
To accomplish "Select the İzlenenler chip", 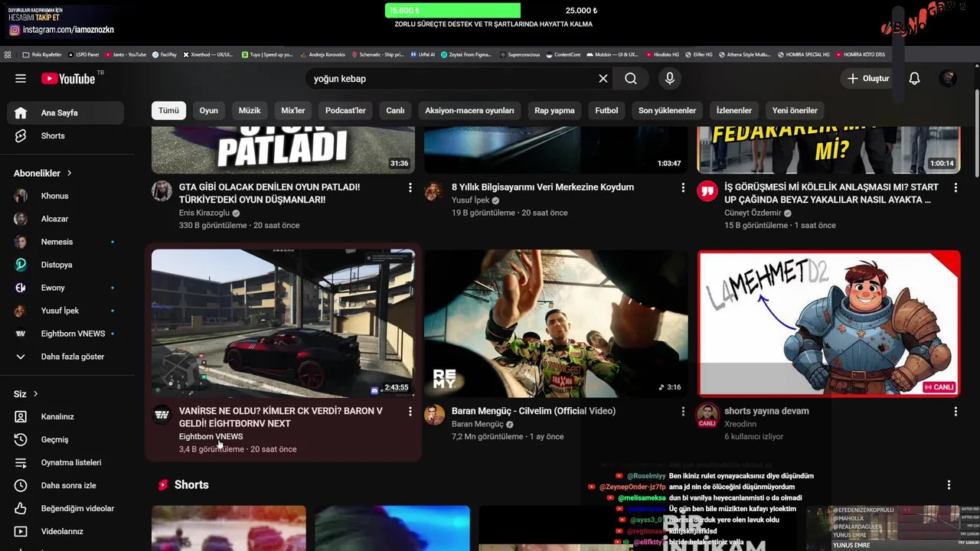I will [x=733, y=110].
